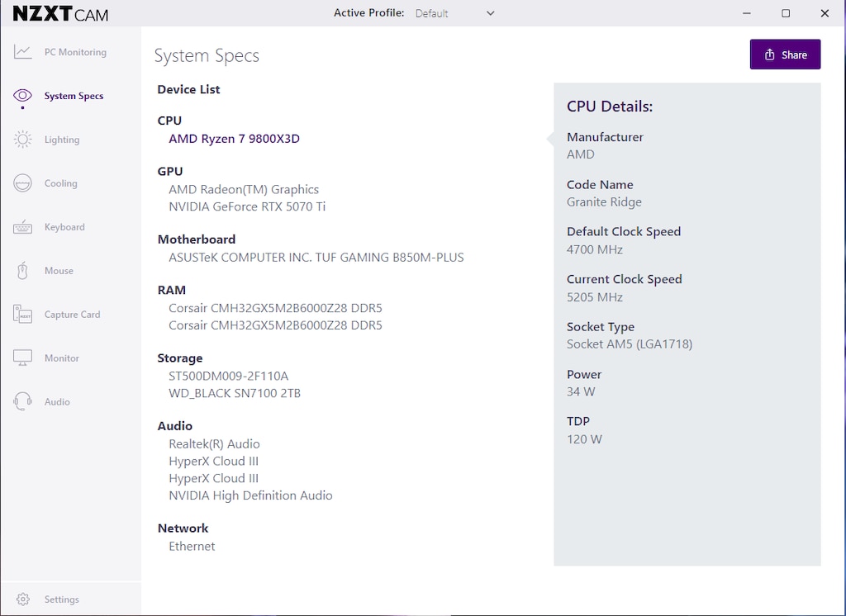Select Realtek(R) Audio device
The image size is (846, 616).
[x=214, y=444]
